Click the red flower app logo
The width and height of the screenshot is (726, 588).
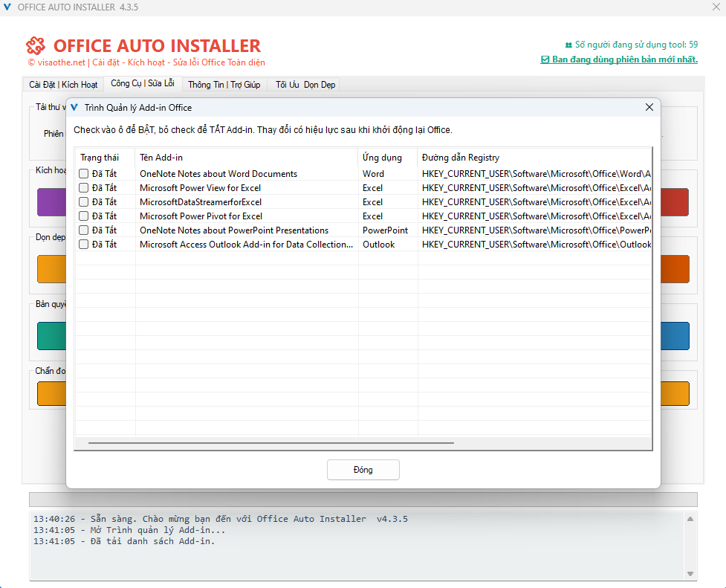(x=36, y=46)
